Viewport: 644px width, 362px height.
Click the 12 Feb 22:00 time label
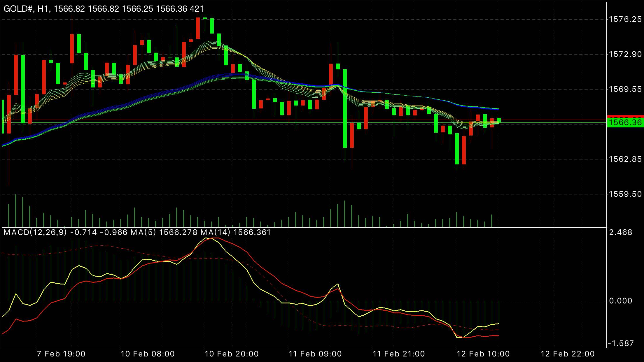568,354
